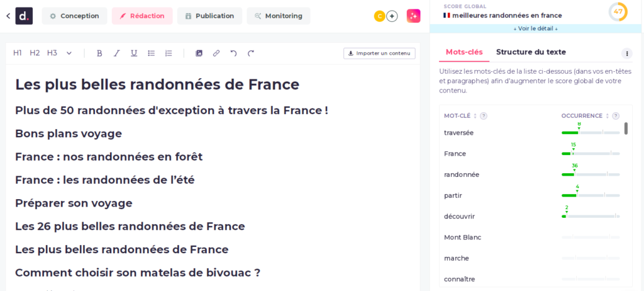Insert a bulleted list

pos(151,54)
